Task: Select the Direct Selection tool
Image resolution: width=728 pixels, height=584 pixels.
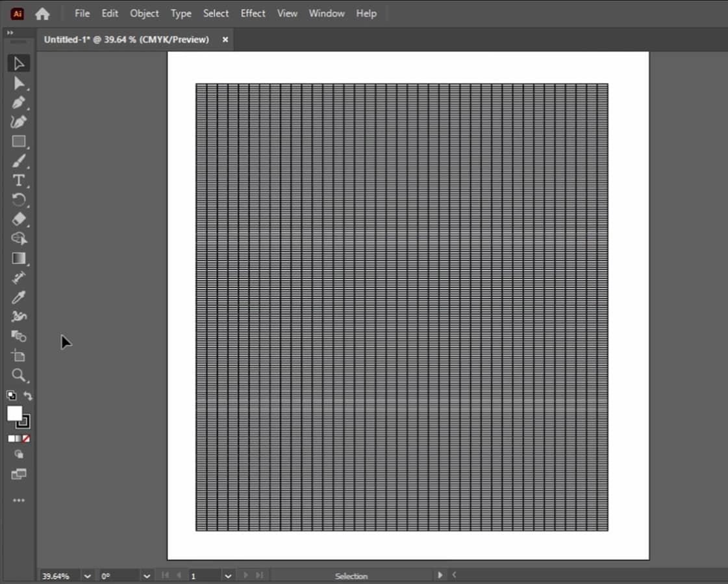Action: pyautogui.click(x=18, y=83)
